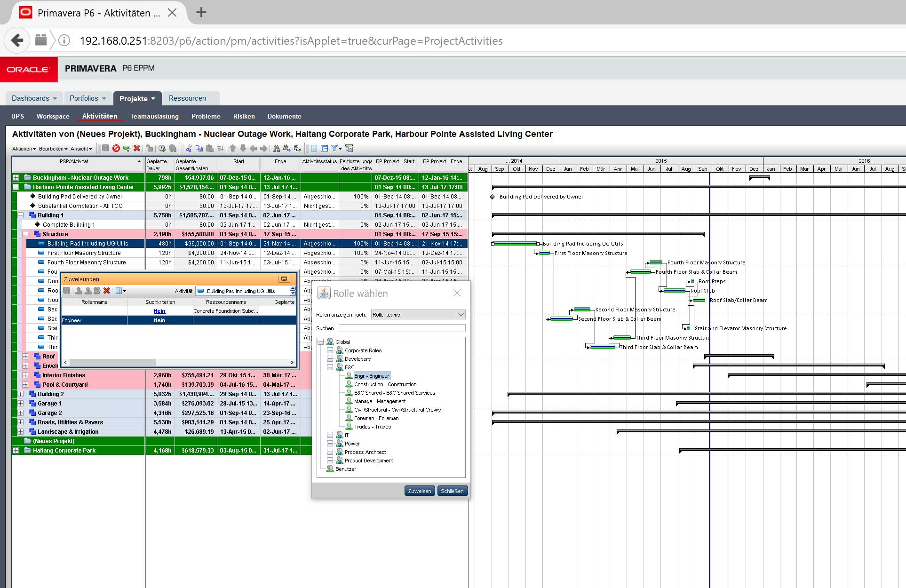Viewport: 906px width, 588px height.
Task: Expand the Process Architect node
Action: [x=330, y=452]
